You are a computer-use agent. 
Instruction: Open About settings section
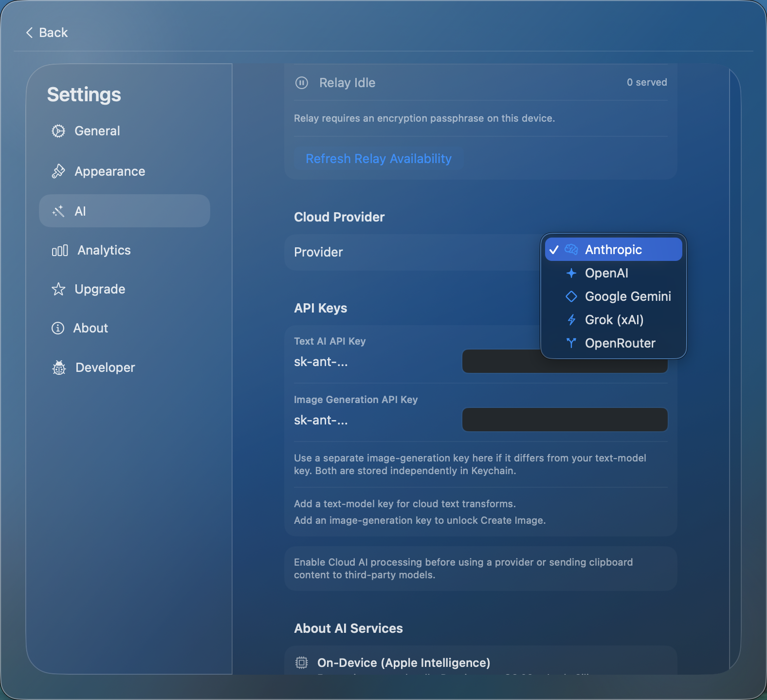point(125,328)
